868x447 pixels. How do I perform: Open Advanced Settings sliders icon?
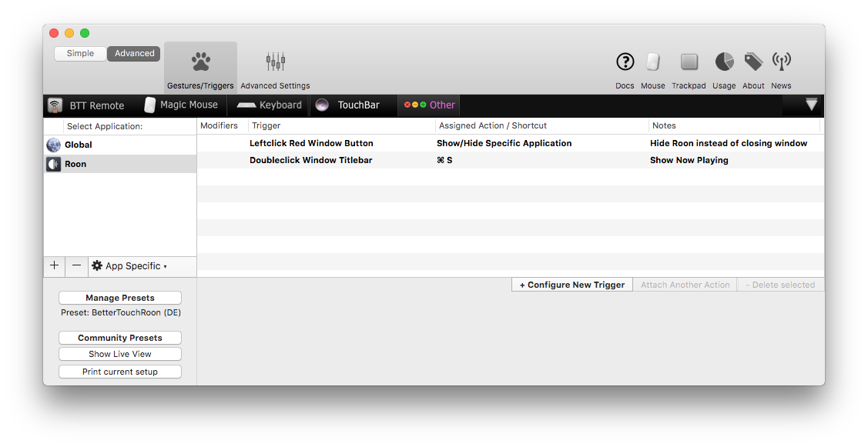[275, 62]
